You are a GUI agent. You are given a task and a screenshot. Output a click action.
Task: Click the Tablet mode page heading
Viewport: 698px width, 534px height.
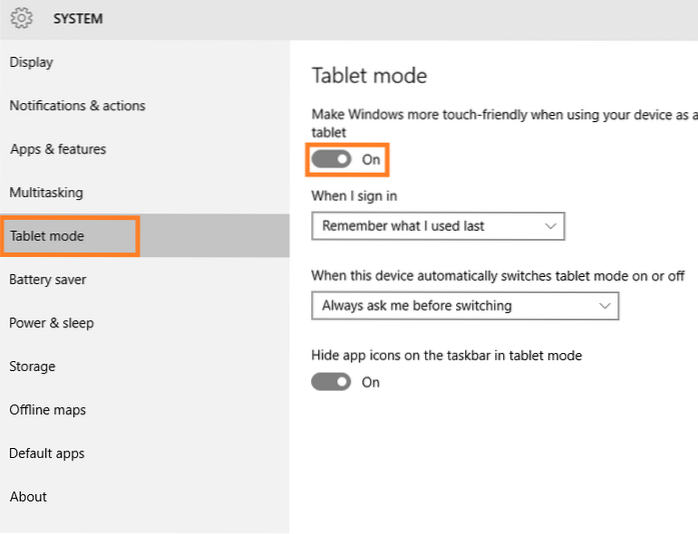tap(369, 76)
